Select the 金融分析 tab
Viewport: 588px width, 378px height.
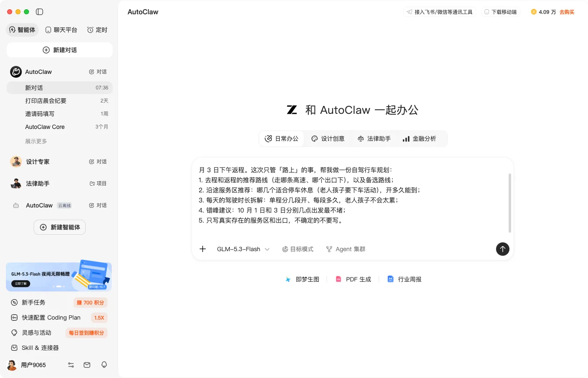click(x=419, y=139)
